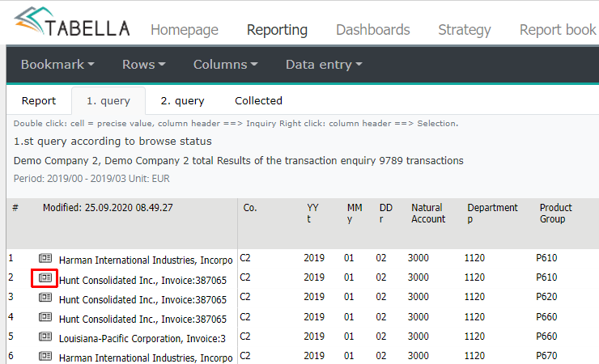Open the Bookmark dropdown menu

pyautogui.click(x=57, y=65)
